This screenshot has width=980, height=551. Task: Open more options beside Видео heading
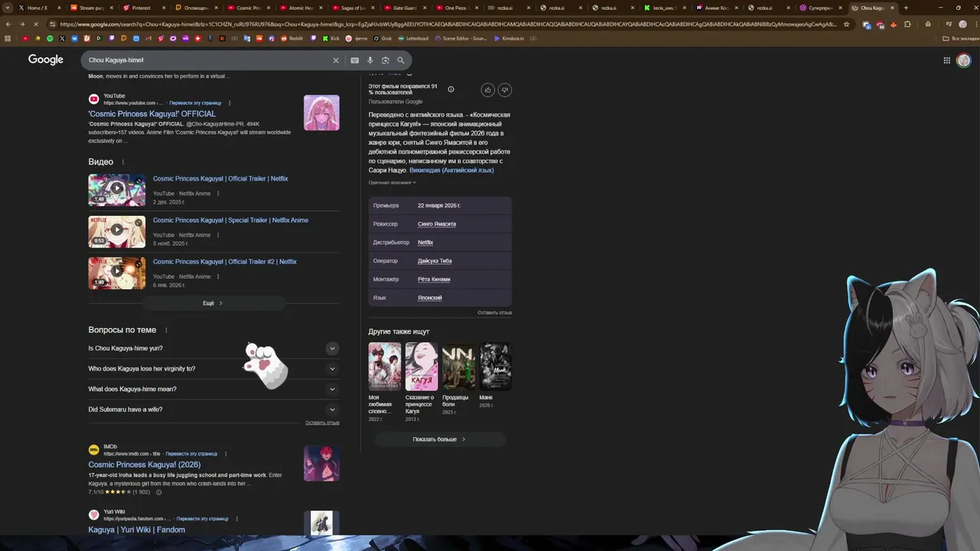click(122, 162)
